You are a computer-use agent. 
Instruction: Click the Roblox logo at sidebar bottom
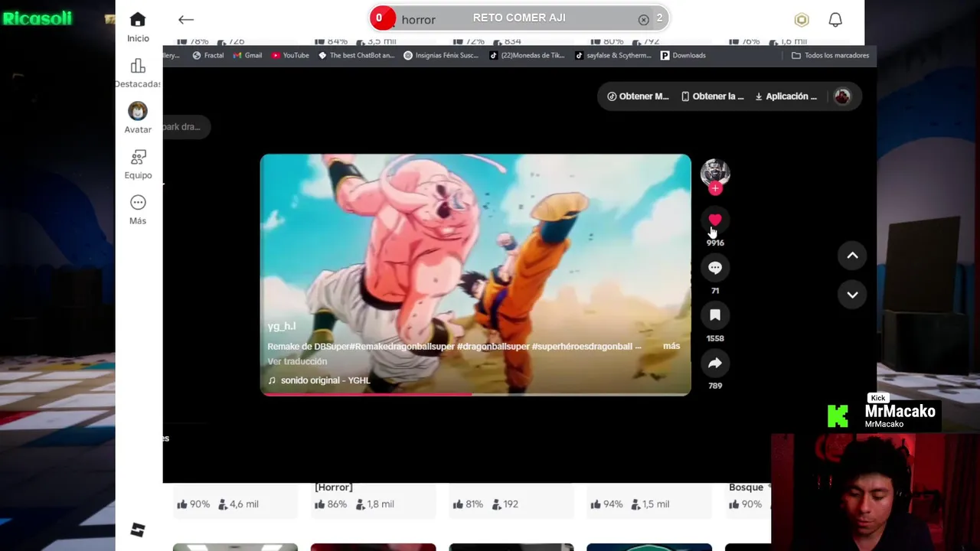pos(138,530)
